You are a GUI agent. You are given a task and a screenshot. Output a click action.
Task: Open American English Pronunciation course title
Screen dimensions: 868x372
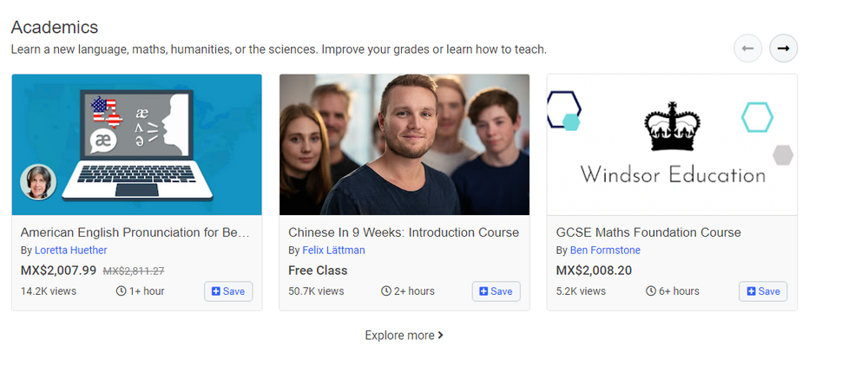135,232
